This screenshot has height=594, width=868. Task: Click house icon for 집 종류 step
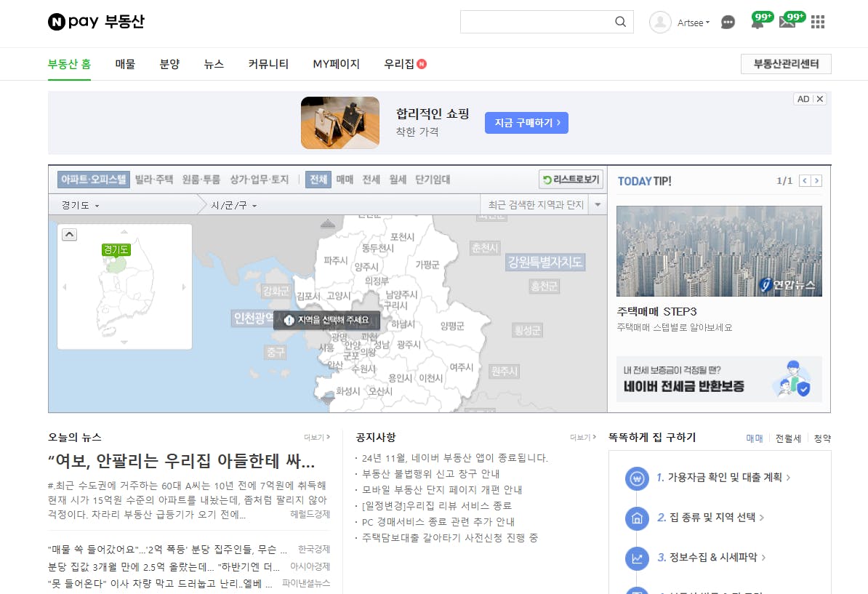click(637, 518)
